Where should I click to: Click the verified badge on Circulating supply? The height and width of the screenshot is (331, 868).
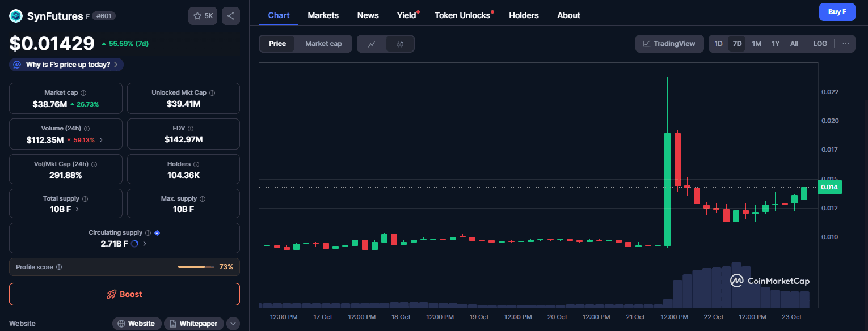click(x=157, y=232)
